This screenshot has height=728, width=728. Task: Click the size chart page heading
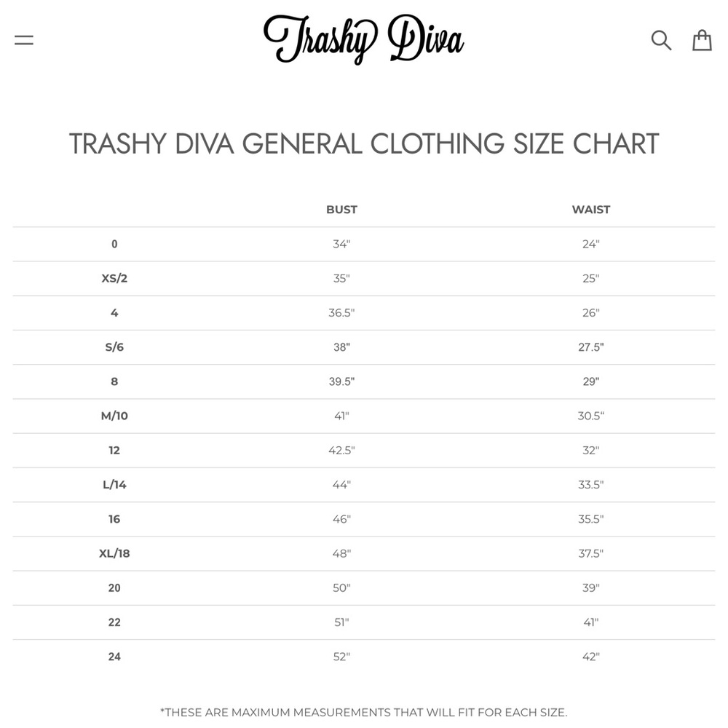coord(364,144)
